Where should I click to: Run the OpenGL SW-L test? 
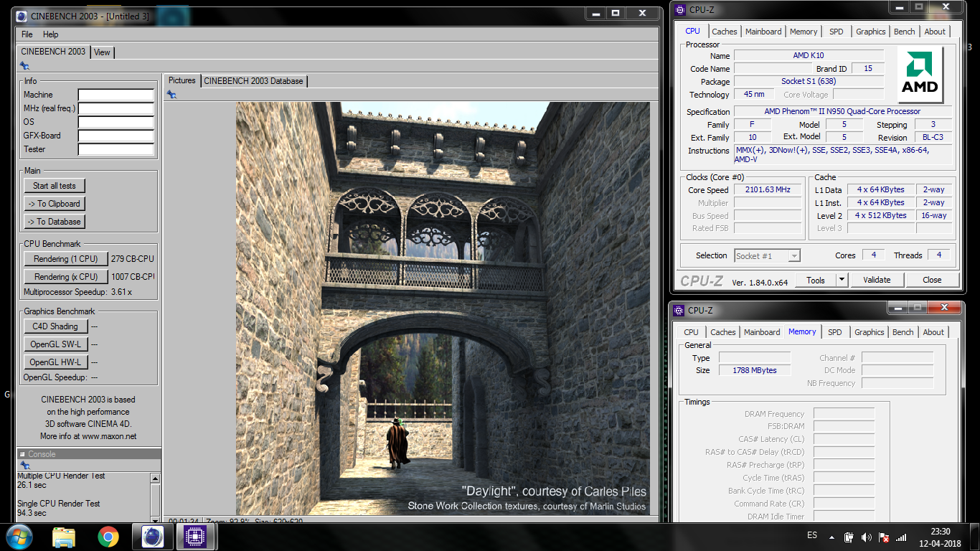[55, 344]
